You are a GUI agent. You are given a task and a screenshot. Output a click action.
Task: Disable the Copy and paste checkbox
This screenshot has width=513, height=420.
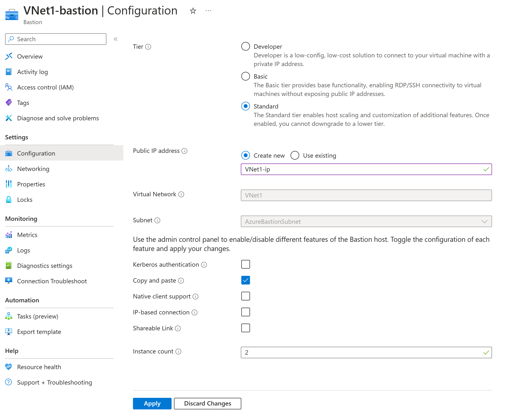click(245, 280)
